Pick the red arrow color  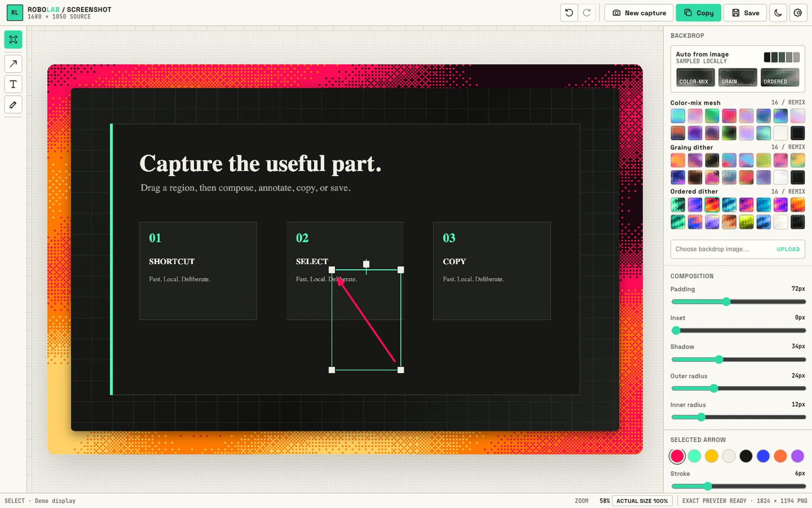677,456
